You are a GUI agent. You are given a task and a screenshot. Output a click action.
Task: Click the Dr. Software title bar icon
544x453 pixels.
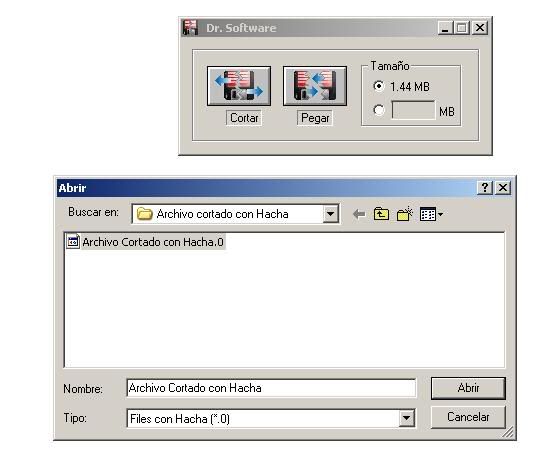pyautogui.click(x=190, y=27)
